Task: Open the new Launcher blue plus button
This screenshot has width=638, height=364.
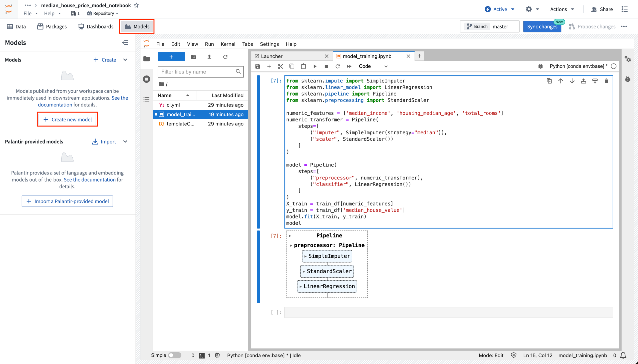Action: click(171, 57)
